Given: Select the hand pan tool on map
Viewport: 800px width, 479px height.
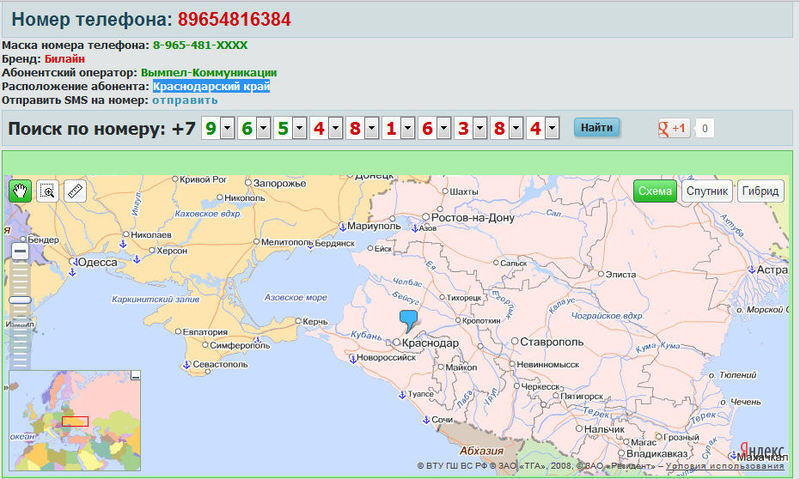Looking at the screenshot, I should point(20,191).
